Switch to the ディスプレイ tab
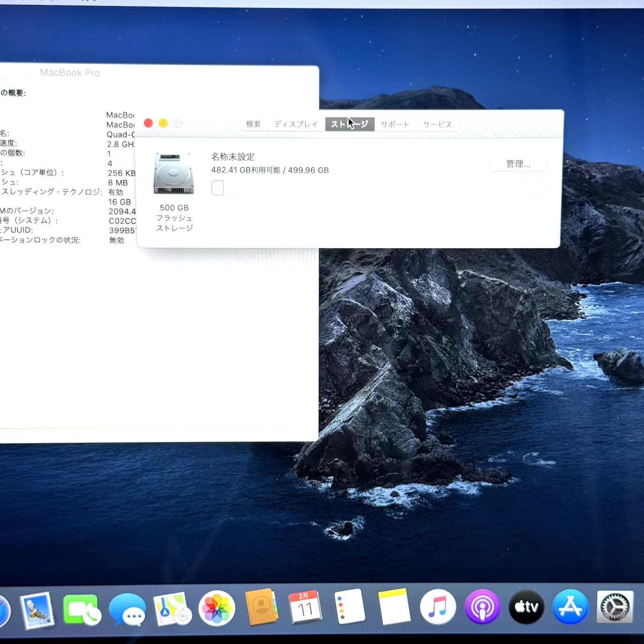Screen dimensions: 644x644 pyautogui.click(x=296, y=124)
